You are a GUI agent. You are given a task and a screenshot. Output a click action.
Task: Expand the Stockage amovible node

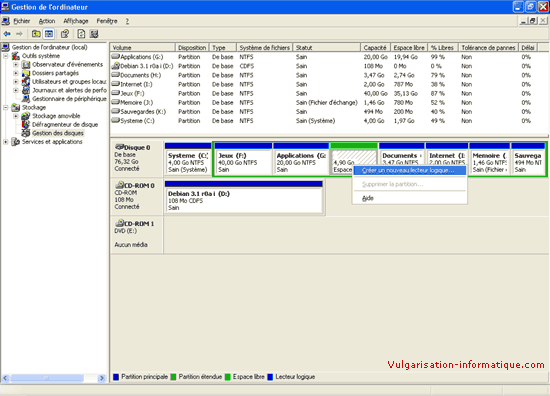(x=16, y=116)
